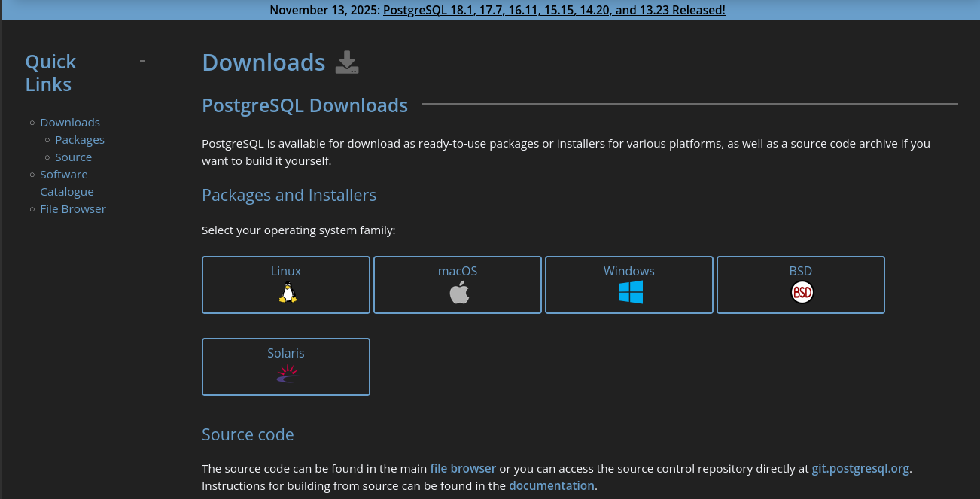Open File Browser in Quick Links
Image resolution: width=980 pixels, height=499 pixels.
click(73, 209)
